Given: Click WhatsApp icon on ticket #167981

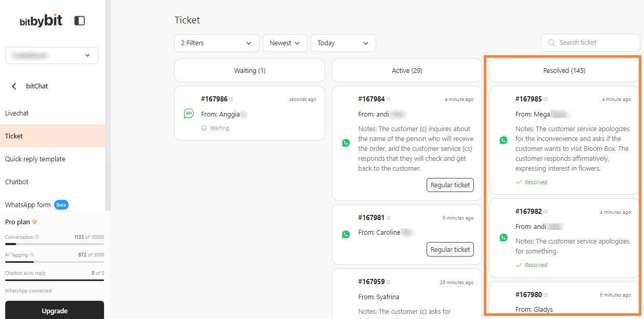Looking at the screenshot, I should tap(346, 235).
